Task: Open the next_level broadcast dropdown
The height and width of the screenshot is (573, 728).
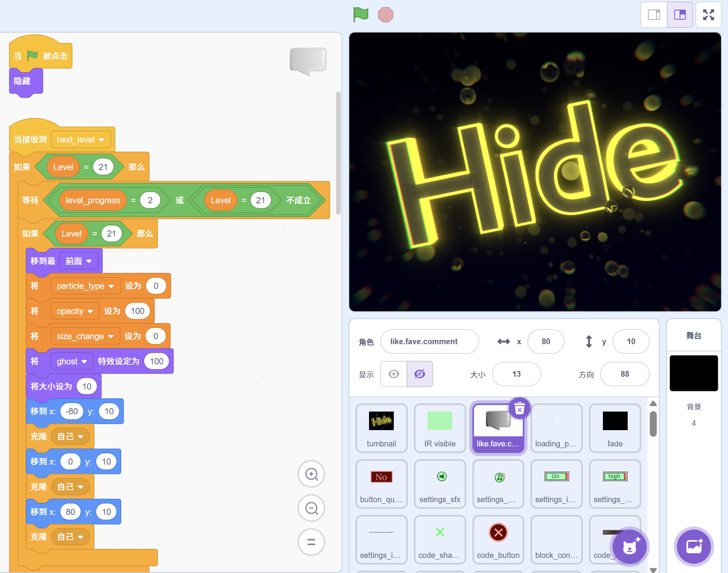Action: 101,140
